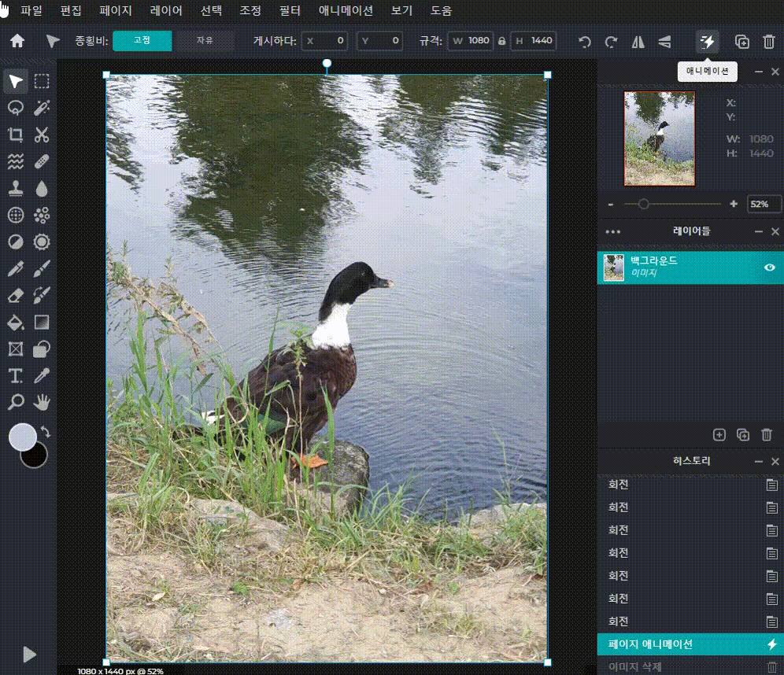Select the Cutout scissors tool

[42, 135]
